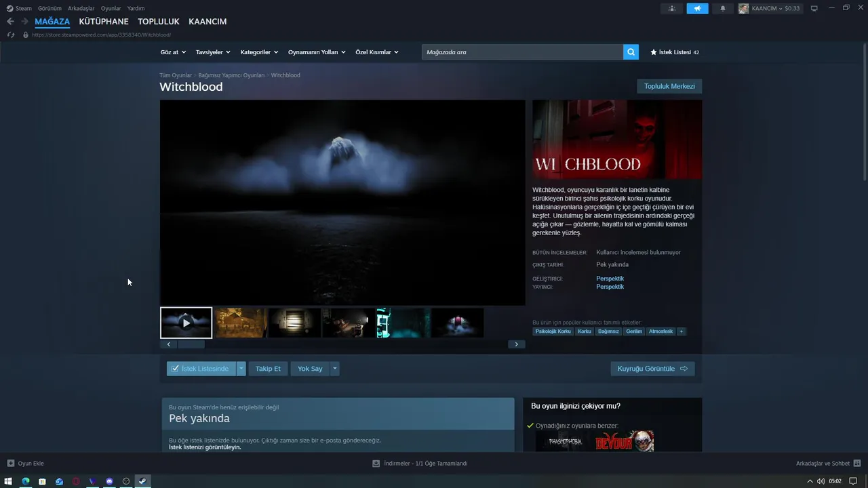868x488 pixels.
Task: Open Microsoft Store from the taskbar
Action: click(42, 481)
